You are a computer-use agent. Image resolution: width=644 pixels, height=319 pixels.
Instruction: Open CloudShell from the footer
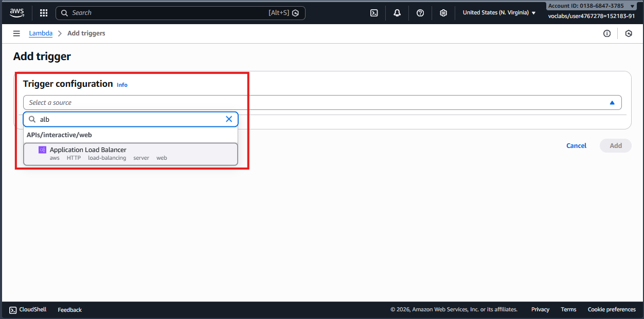[28, 309]
